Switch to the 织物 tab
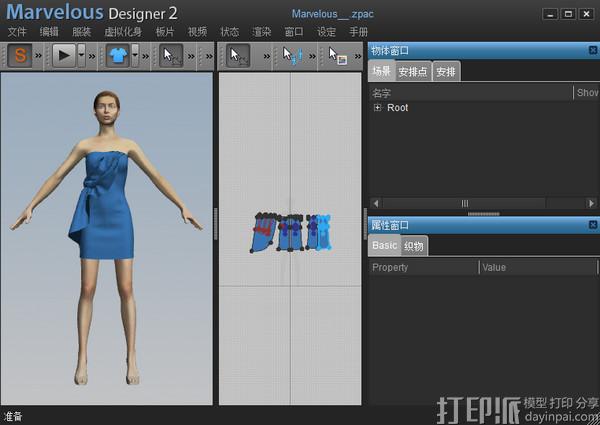The height and width of the screenshot is (425, 600). tap(414, 246)
